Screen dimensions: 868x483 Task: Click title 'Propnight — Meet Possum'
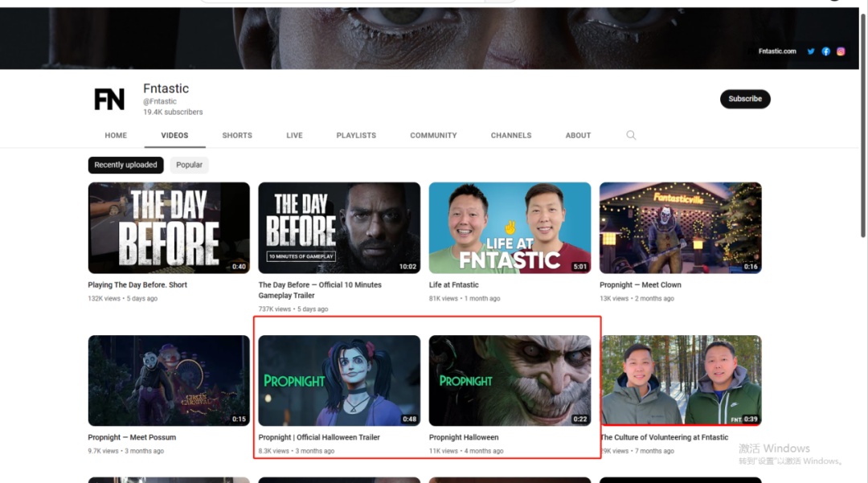click(132, 438)
